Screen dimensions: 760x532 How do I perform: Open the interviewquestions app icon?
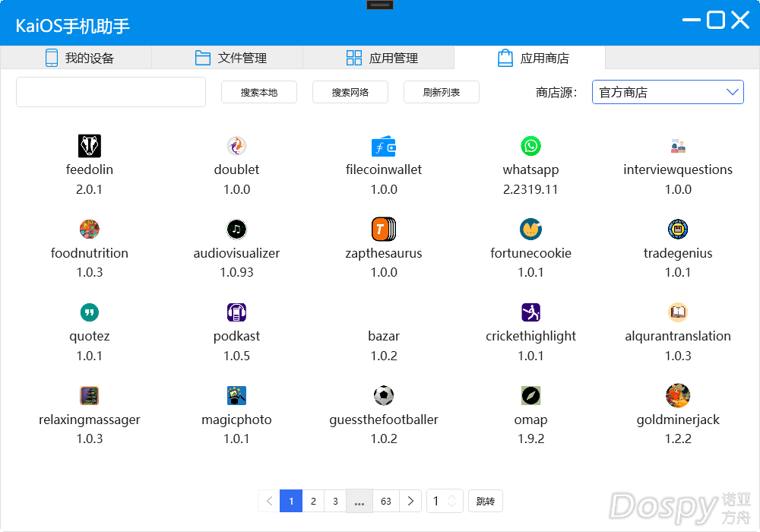[678, 146]
